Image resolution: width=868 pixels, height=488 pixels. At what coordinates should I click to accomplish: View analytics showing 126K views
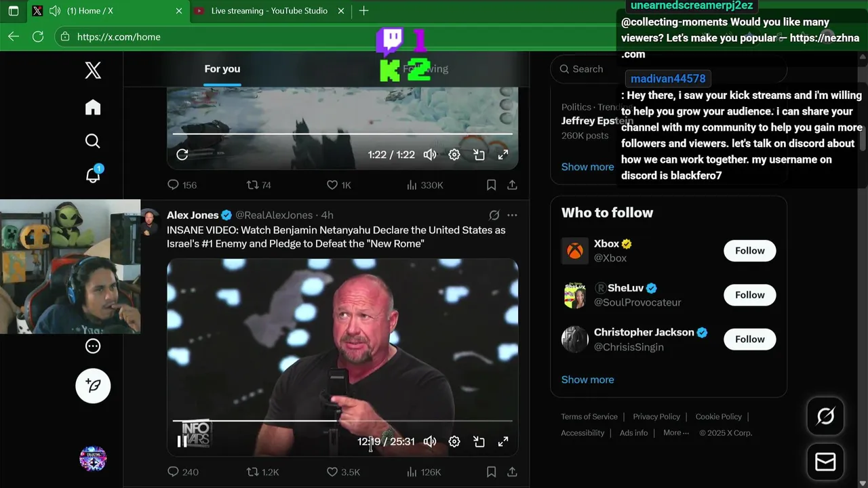pos(423,472)
